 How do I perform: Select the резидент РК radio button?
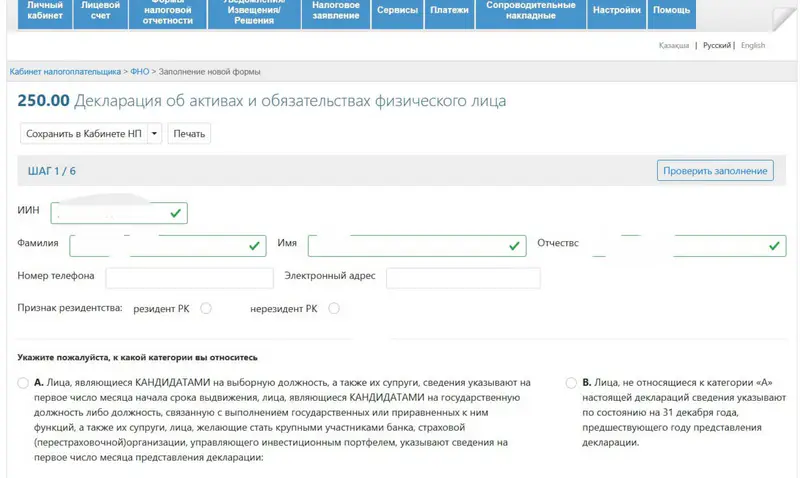[206, 309]
